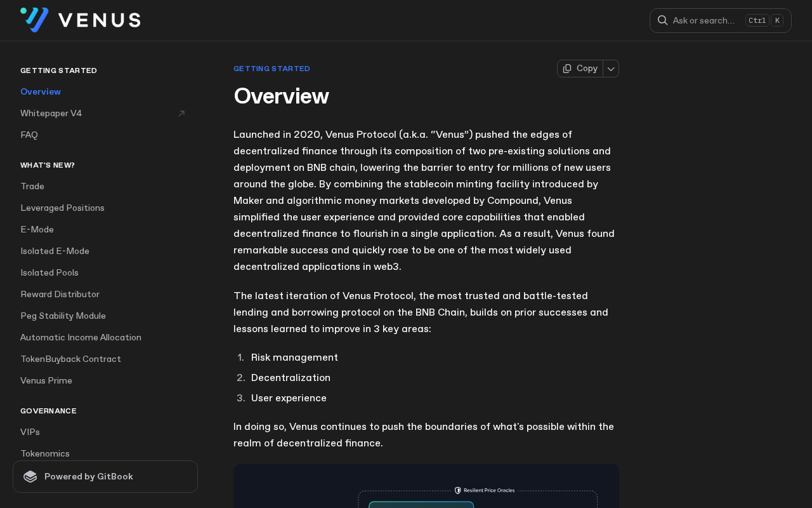The image size is (812, 508).
Task: Click the Getting Started breadcrumb link
Action: 272,69
